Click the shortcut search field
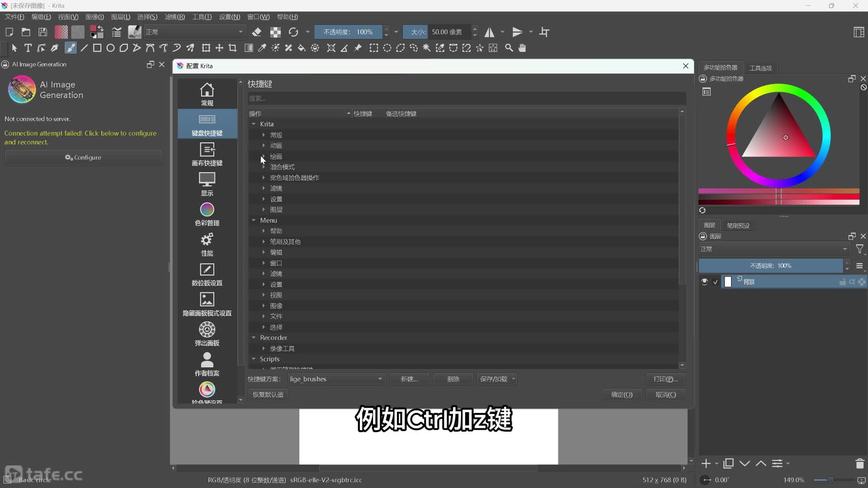Viewport: 868px width, 488px height. [x=467, y=99]
